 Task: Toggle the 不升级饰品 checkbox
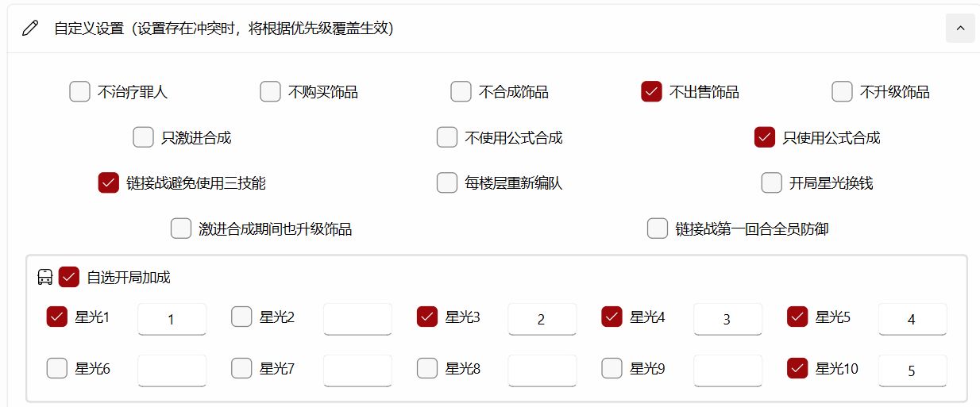click(842, 92)
